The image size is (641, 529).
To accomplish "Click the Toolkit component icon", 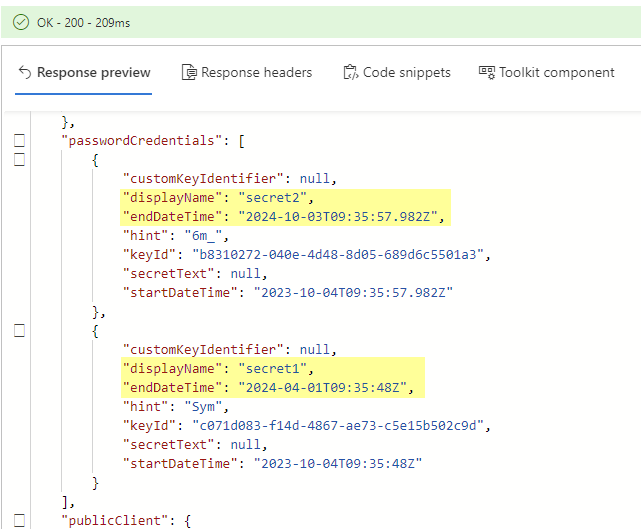I will tap(486, 72).
